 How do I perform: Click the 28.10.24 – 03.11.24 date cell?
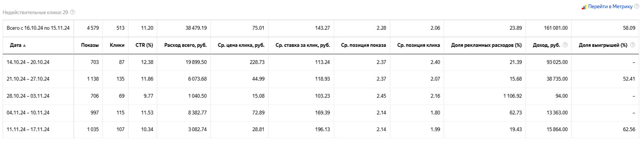tap(28, 96)
